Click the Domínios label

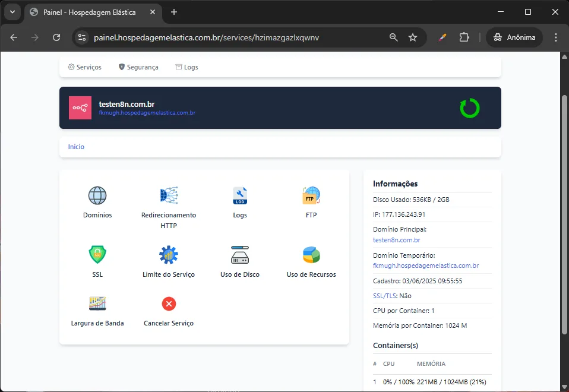click(97, 215)
